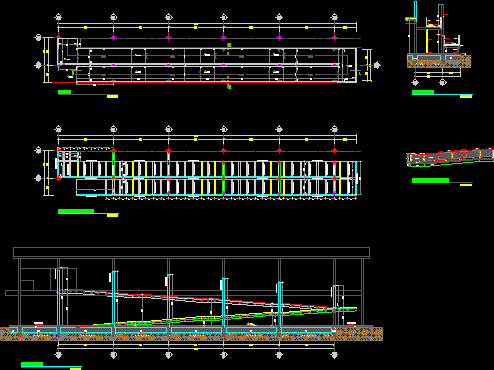Select the lower-left axis bubble beside the framing plan

[38, 178]
